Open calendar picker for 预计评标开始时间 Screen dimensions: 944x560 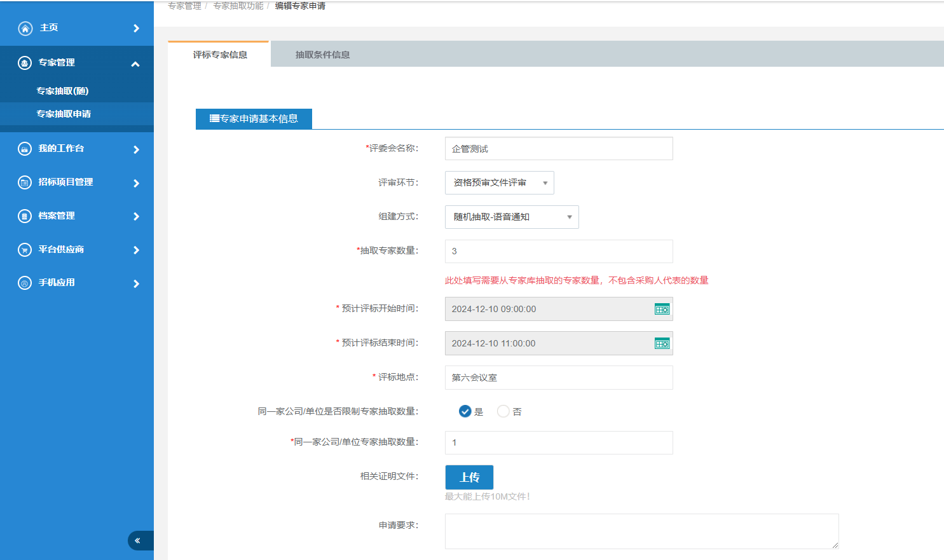pyautogui.click(x=662, y=309)
